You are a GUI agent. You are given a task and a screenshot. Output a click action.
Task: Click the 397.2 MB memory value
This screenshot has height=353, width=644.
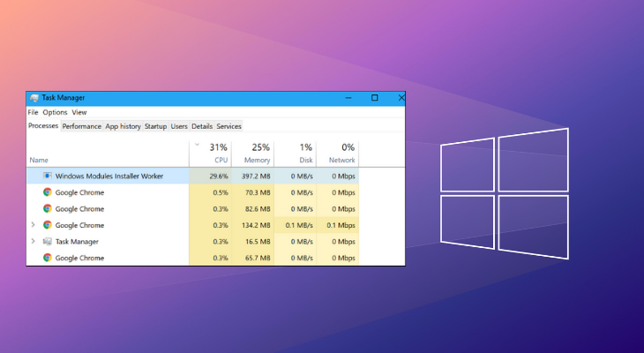tap(256, 176)
